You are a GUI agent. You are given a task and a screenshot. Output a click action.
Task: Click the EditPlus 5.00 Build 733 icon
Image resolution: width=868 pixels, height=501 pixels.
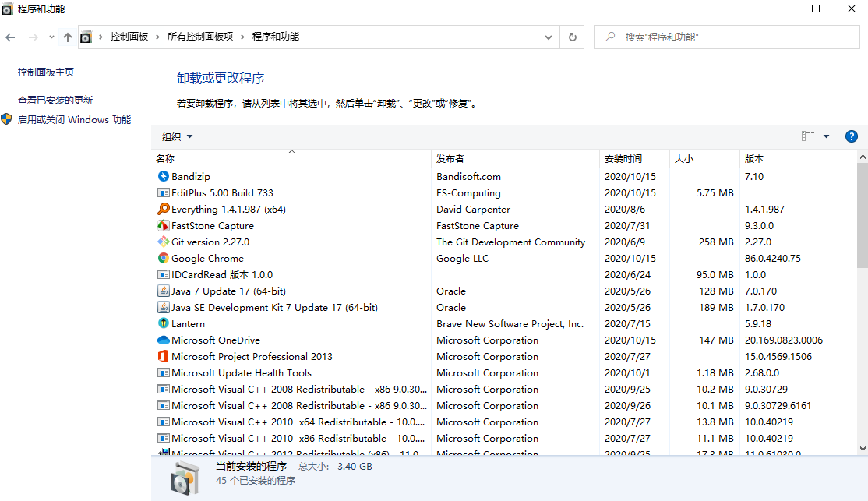pos(164,192)
